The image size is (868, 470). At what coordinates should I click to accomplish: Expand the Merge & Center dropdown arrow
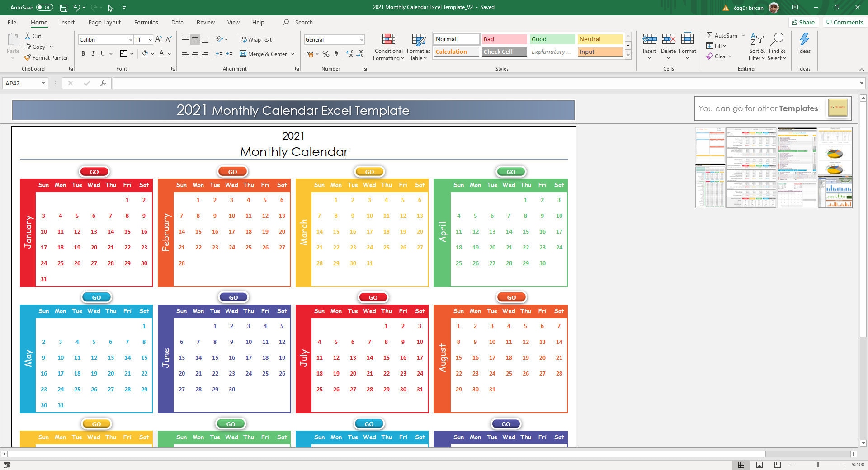point(292,54)
